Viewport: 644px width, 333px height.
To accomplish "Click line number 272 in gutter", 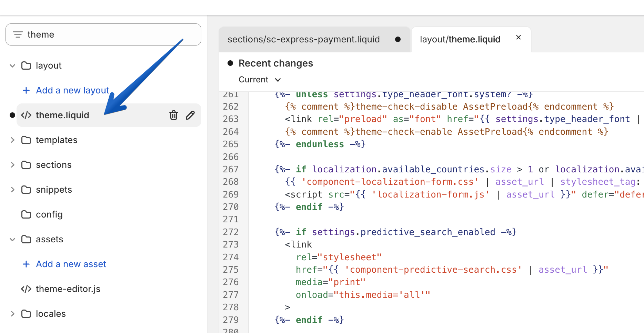I will pyautogui.click(x=231, y=232).
